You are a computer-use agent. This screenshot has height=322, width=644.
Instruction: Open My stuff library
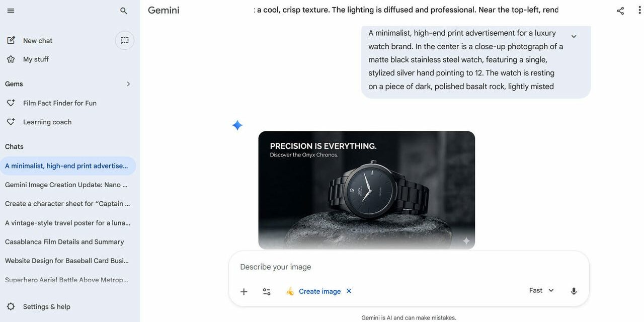(x=36, y=59)
